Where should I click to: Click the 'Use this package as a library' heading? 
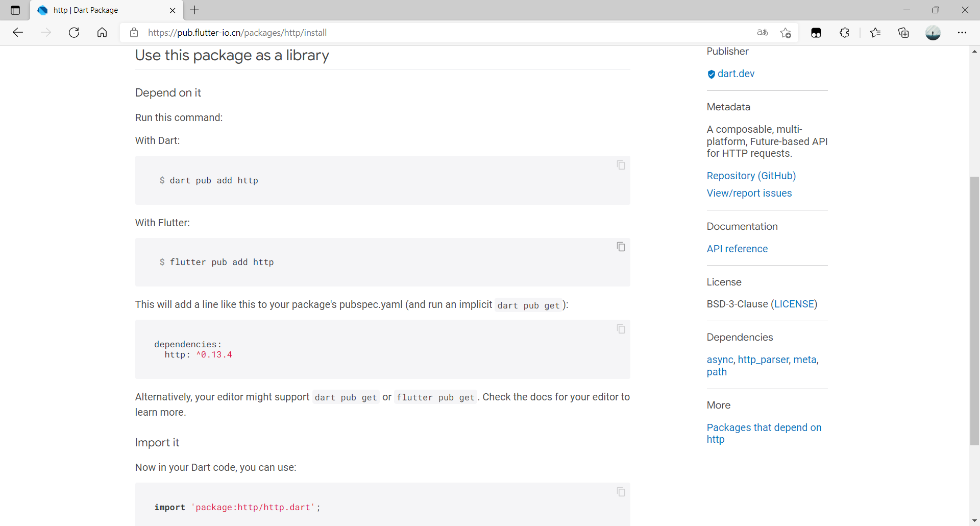[232, 55]
